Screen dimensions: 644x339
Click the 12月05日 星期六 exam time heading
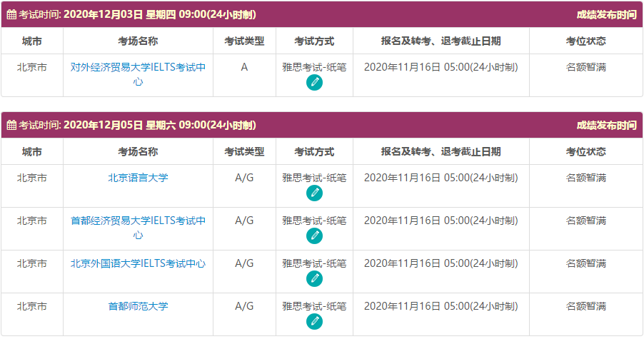point(159,126)
